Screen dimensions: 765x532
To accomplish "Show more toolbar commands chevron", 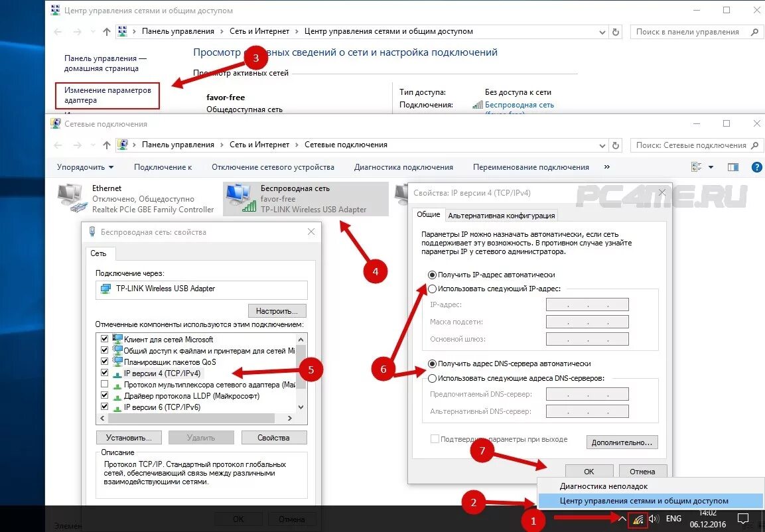I will coord(607,166).
